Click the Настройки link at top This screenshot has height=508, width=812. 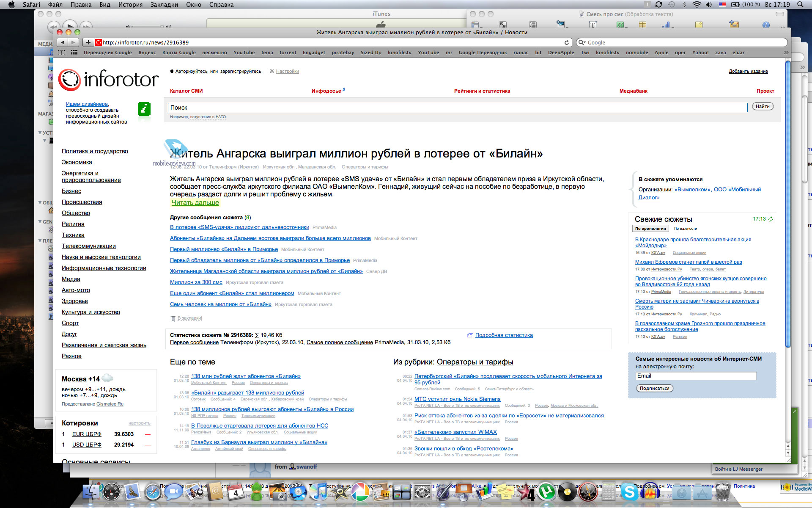(x=288, y=72)
